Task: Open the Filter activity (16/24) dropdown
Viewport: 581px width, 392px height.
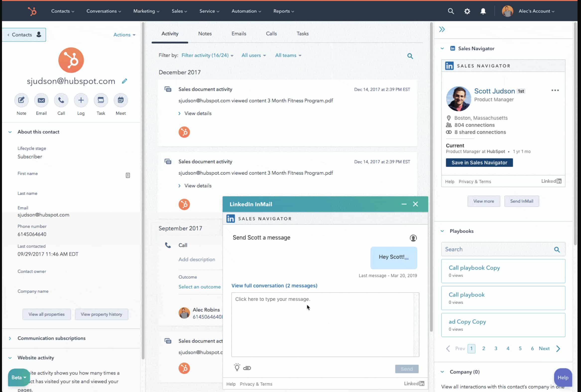Action: click(207, 55)
